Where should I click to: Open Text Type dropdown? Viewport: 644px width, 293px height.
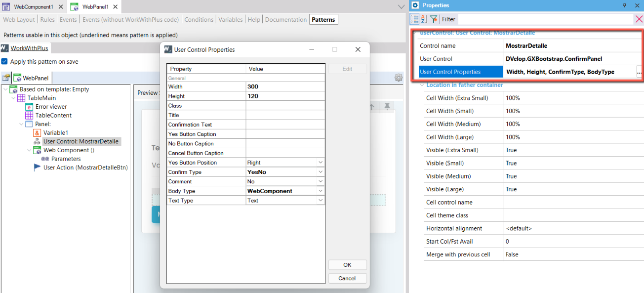[x=321, y=200]
